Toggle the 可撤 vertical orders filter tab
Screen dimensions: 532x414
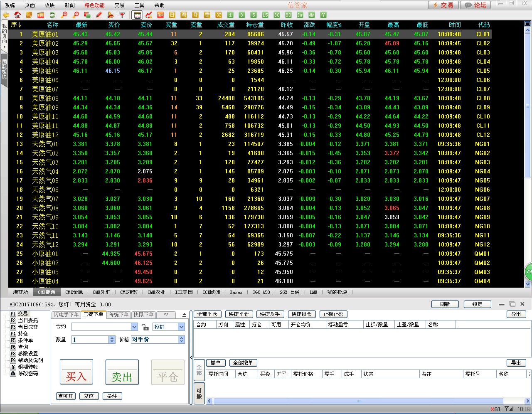tap(199, 393)
